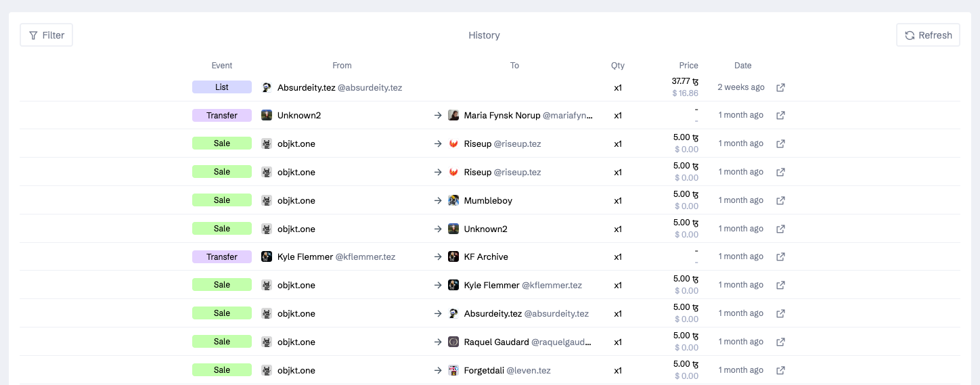Click the Raquel Gaudard avatar
The height and width of the screenshot is (385, 980).
[x=453, y=342]
